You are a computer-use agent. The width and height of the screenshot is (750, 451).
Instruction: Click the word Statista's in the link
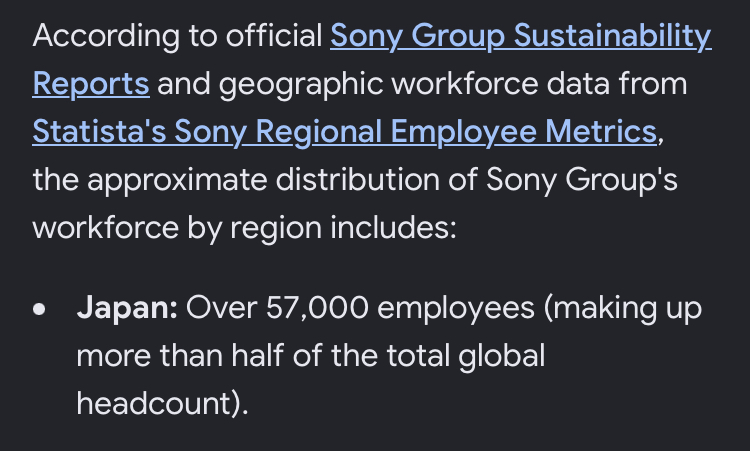99,132
